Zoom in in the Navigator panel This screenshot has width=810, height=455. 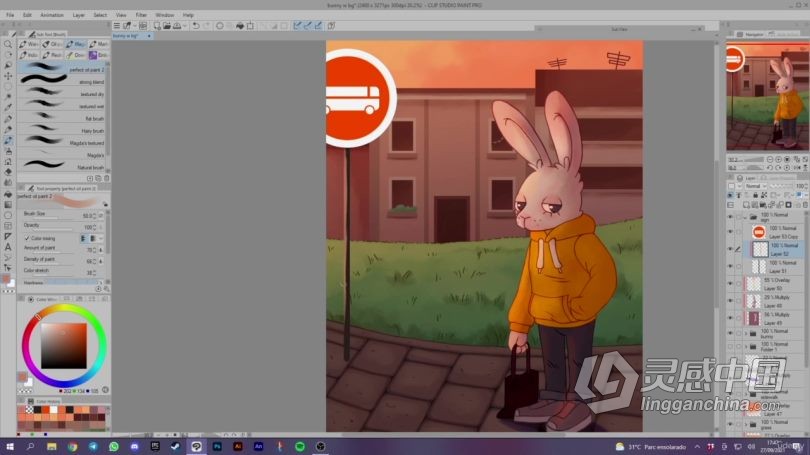(x=778, y=160)
